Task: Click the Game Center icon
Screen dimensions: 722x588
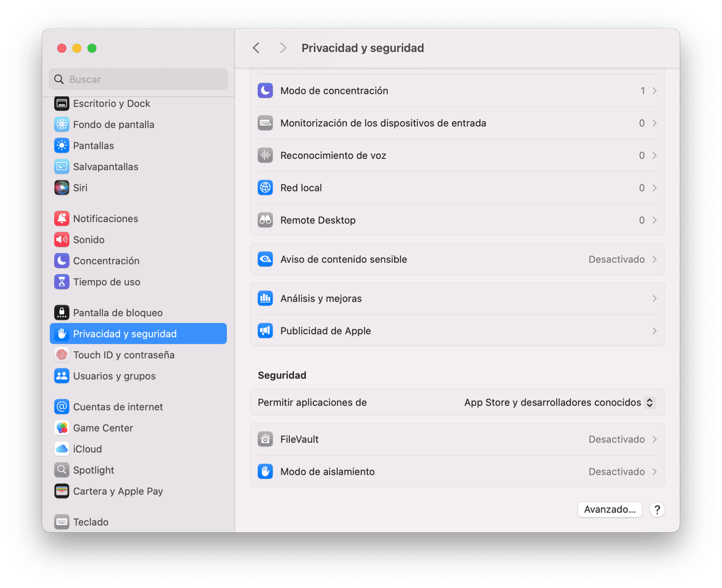Action: [x=62, y=428]
